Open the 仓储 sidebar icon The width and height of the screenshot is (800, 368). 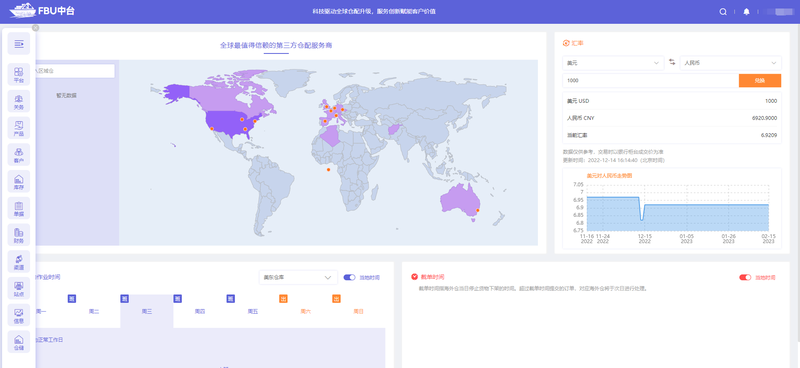click(19, 341)
